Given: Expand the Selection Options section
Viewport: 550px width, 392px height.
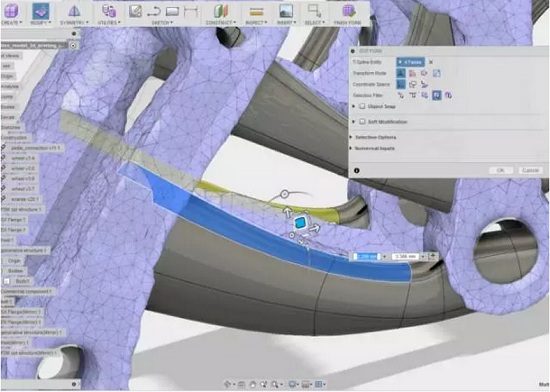Looking at the screenshot, I should tap(375, 137).
